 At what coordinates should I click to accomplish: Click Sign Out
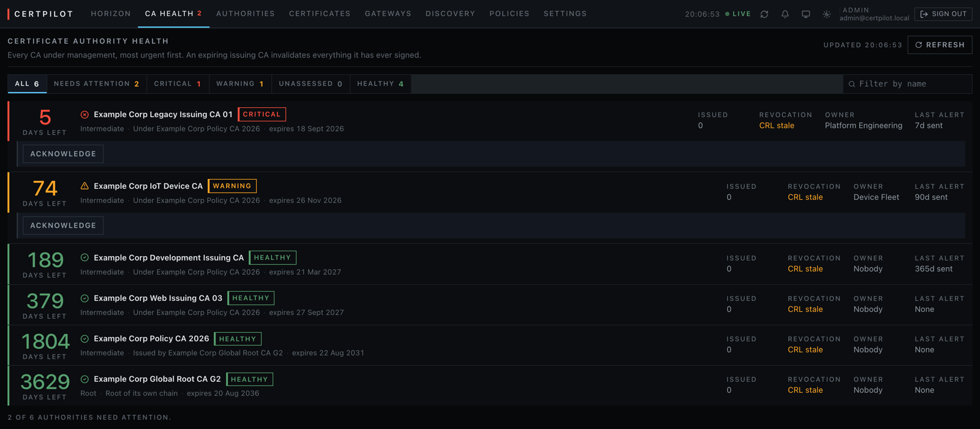(943, 13)
